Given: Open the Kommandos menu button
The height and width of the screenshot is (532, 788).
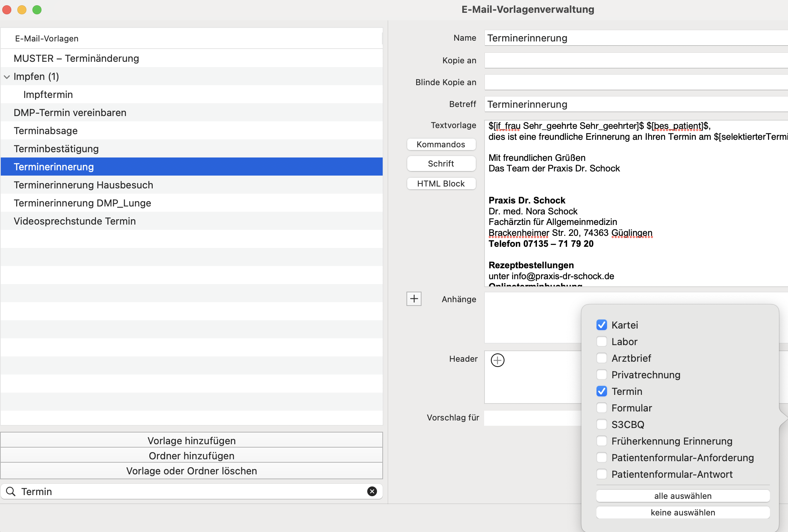Looking at the screenshot, I should point(441,144).
